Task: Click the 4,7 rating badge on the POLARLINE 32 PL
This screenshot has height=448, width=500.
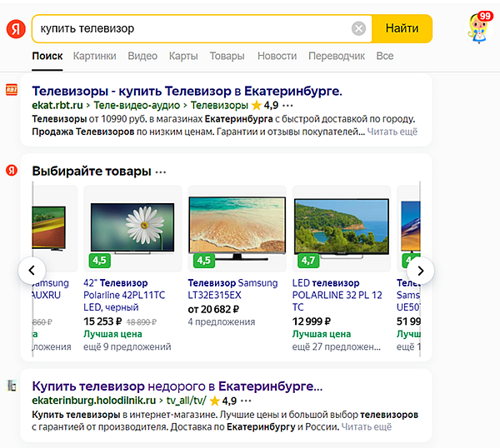Action: coord(308,261)
